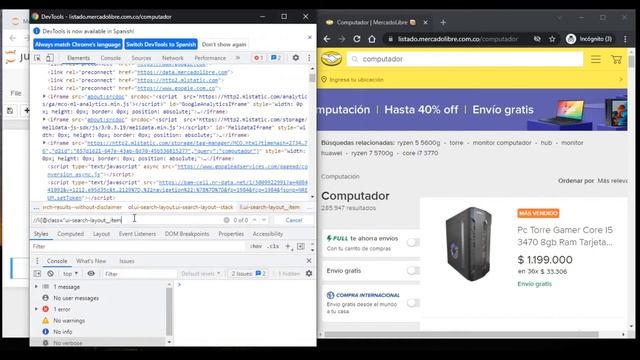Select No info in console sidebar

[62, 332]
